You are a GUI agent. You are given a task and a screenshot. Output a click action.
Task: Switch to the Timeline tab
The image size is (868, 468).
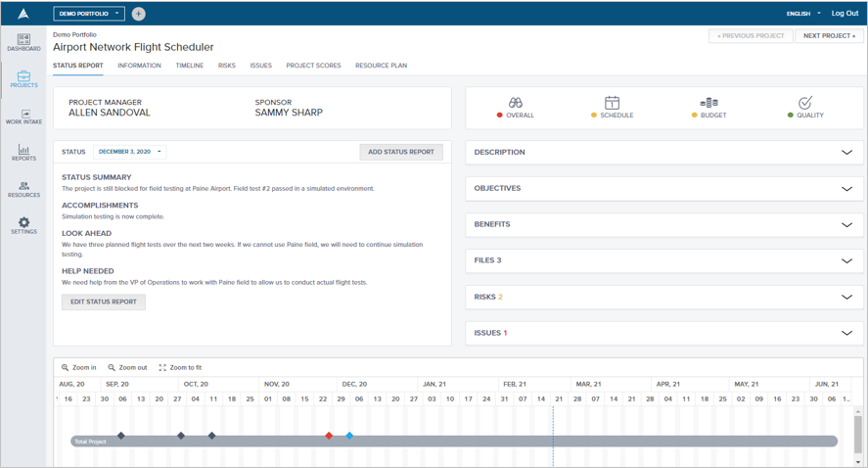(x=189, y=66)
